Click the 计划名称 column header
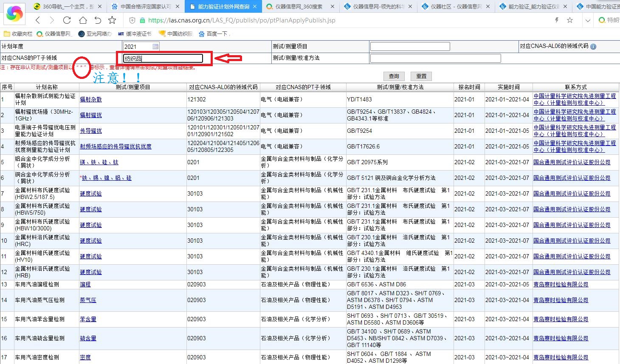 46,87
